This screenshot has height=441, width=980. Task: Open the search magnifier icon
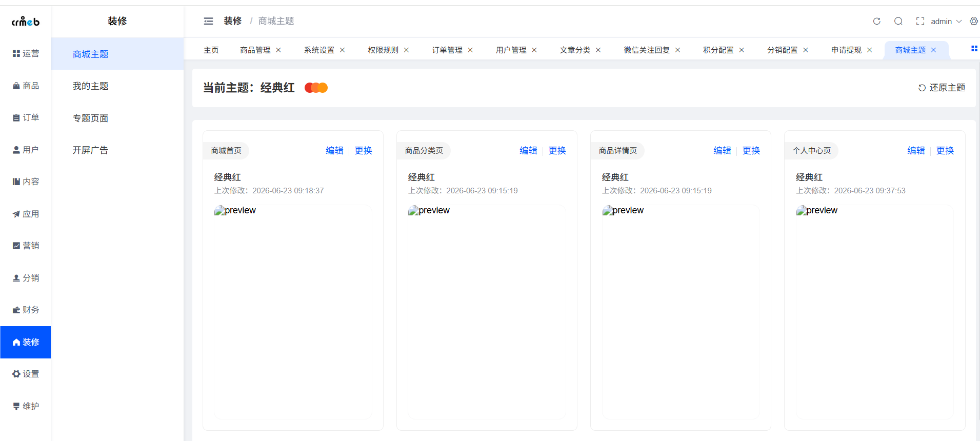click(x=898, y=21)
